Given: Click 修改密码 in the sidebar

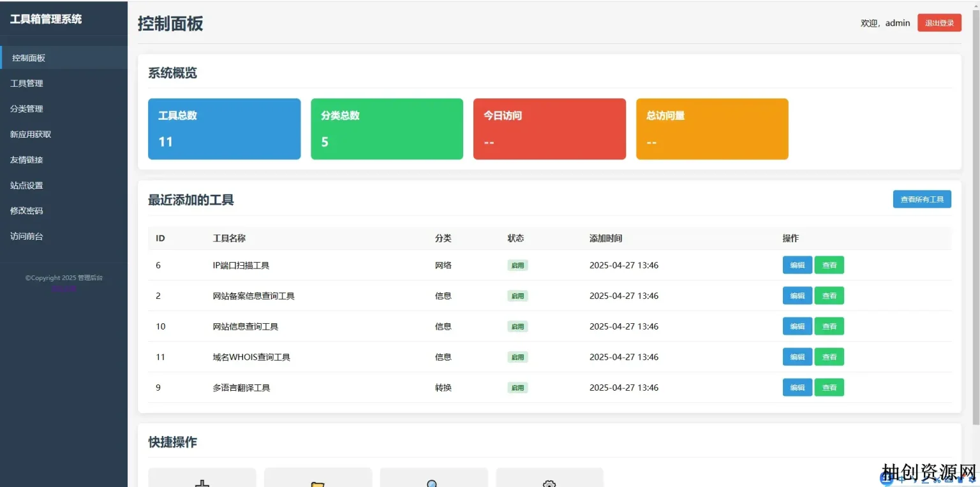Looking at the screenshot, I should 27,210.
